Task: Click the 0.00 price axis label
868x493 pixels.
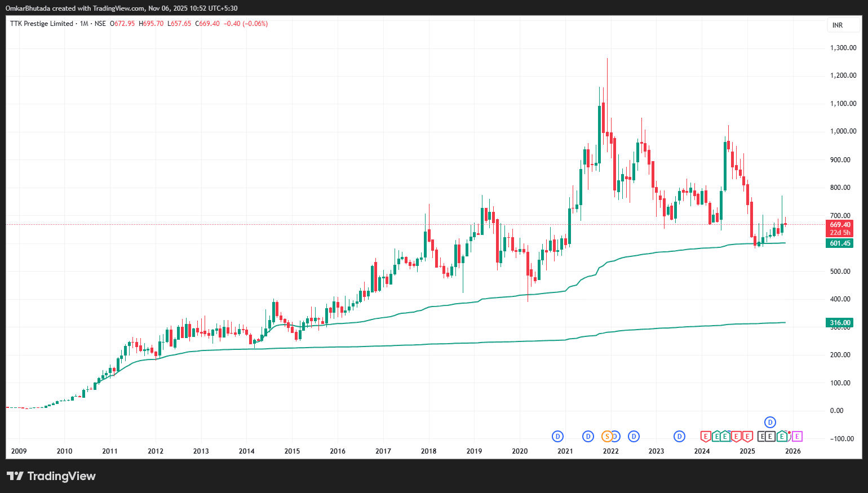Action: tap(837, 411)
